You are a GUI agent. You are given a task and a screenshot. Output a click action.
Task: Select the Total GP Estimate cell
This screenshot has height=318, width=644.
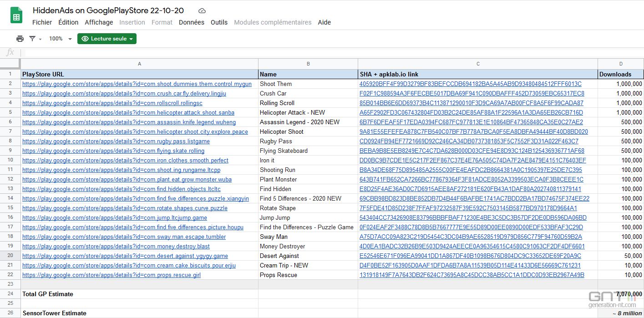coord(139,294)
